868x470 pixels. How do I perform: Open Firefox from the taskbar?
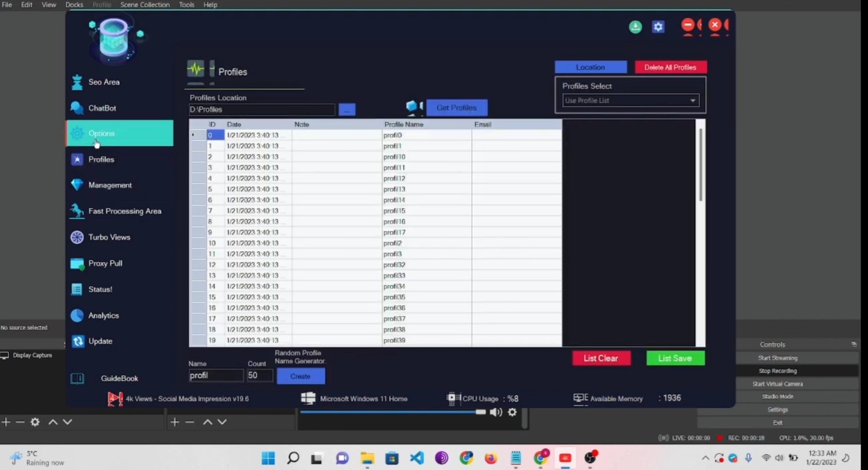coord(491,458)
